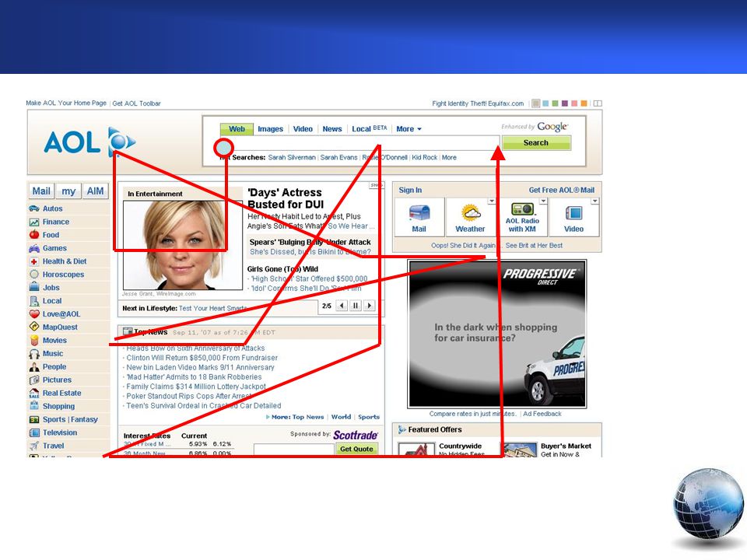
Task: Click the Love@AOL heart icon
Action: pos(34,313)
